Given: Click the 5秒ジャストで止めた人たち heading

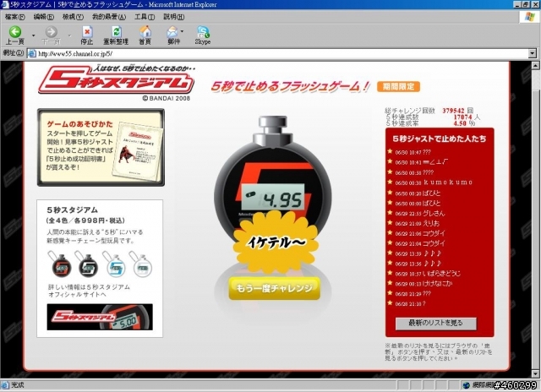Looking at the screenshot, I should pyautogui.click(x=440, y=139).
